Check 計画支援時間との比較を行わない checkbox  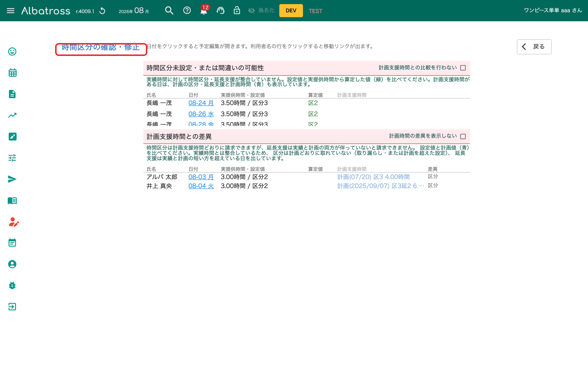point(463,68)
